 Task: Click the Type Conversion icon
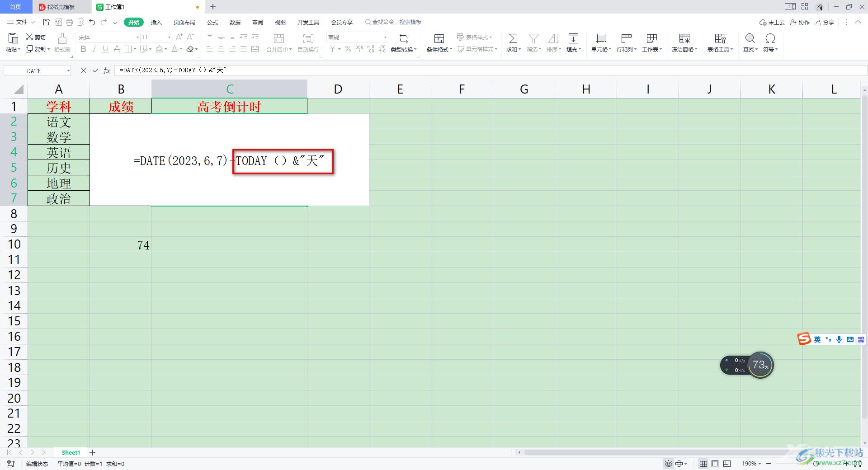[x=404, y=38]
